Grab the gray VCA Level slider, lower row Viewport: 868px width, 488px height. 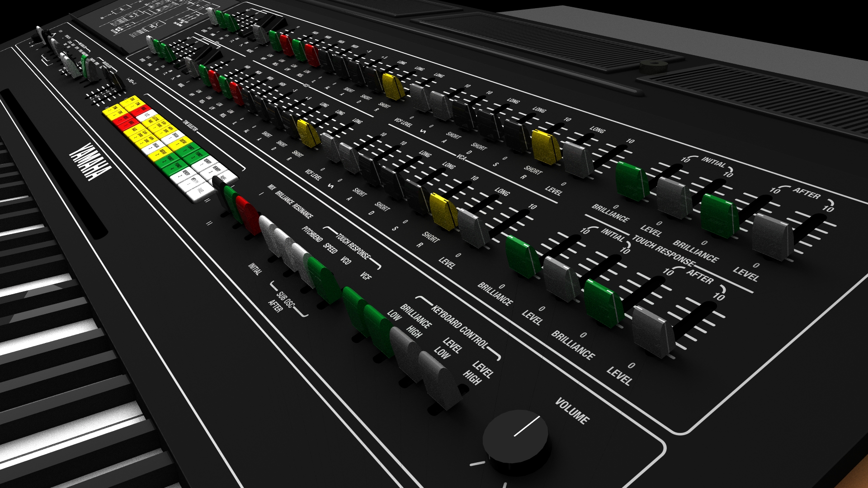pos(473,228)
